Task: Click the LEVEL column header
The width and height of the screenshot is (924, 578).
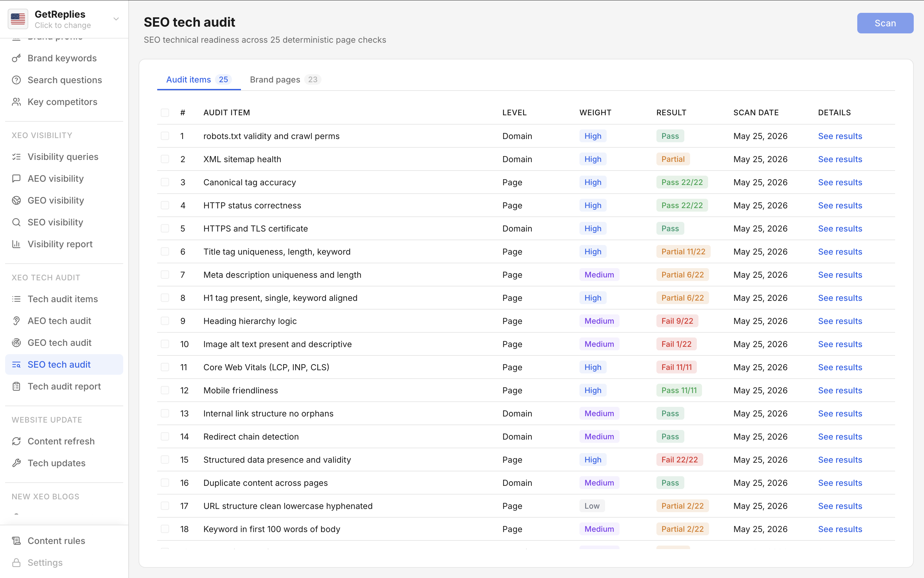Action: (514, 112)
